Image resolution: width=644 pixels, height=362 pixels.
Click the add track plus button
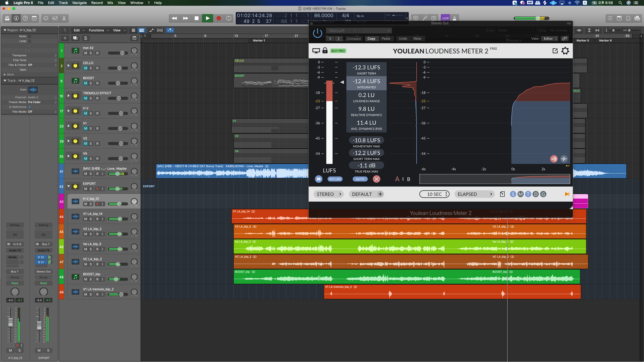tap(65, 38)
